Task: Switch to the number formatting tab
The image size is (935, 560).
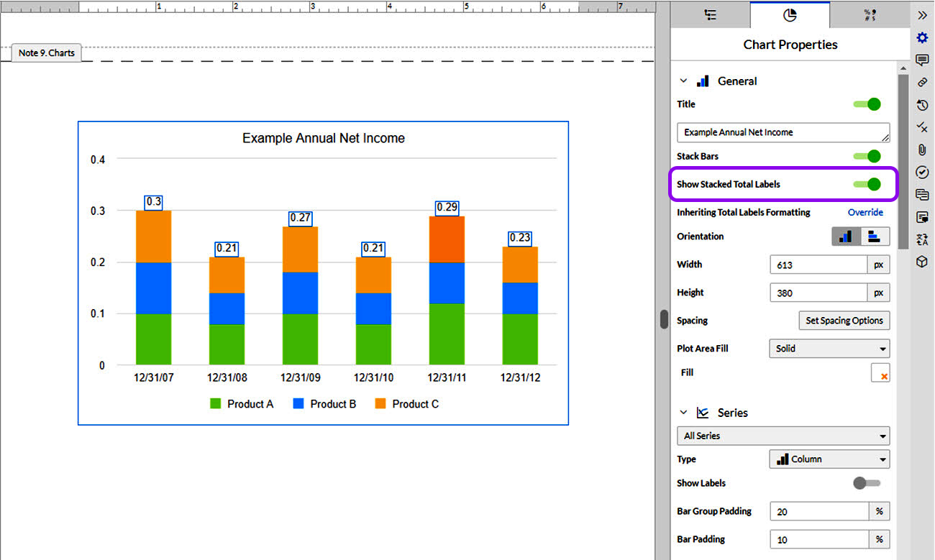Action: (x=869, y=14)
